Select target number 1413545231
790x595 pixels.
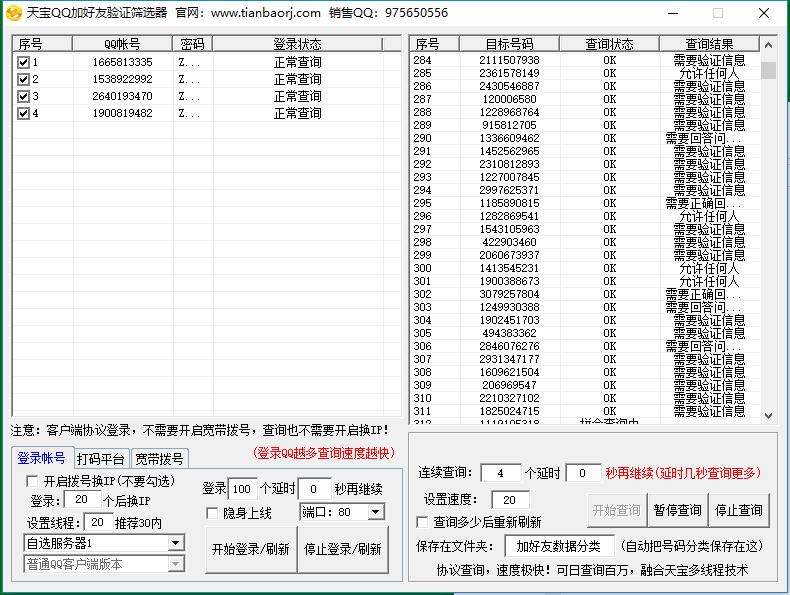pos(509,269)
